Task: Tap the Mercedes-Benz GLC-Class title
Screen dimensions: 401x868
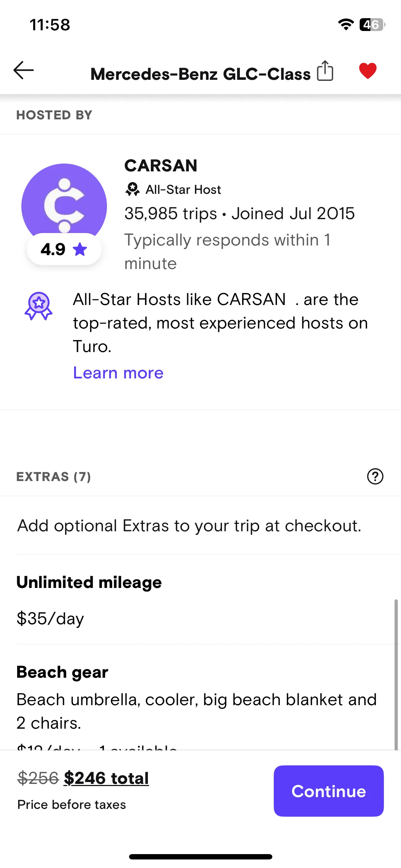Action: pyautogui.click(x=200, y=74)
